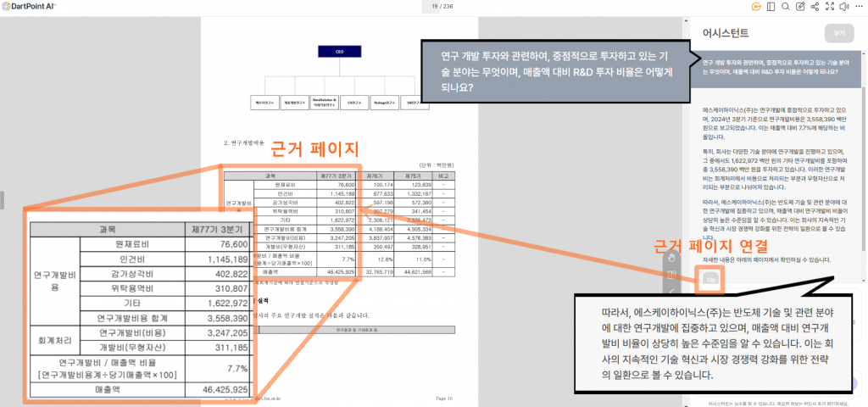Click the left panel handle
868x407 pixels.
click(x=3, y=200)
